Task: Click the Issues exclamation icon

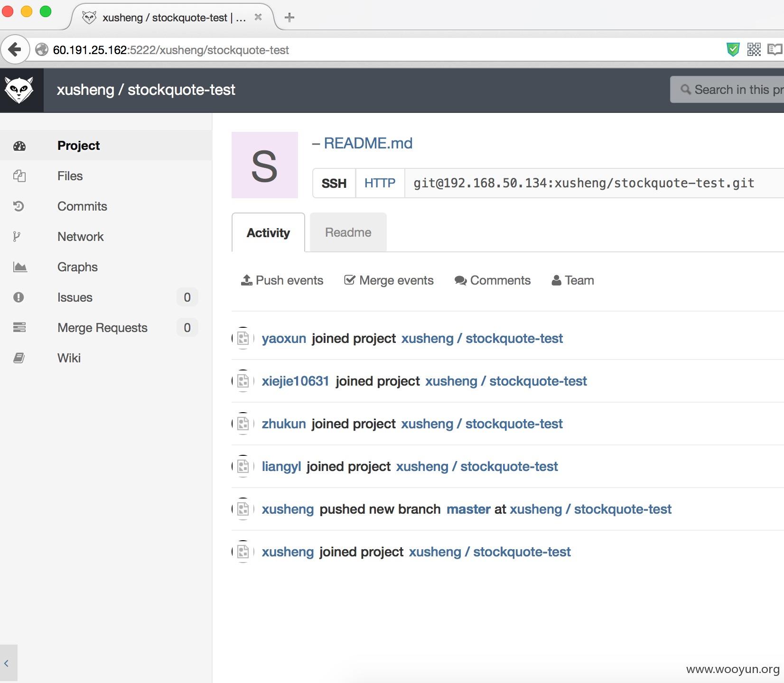Action: (x=19, y=297)
